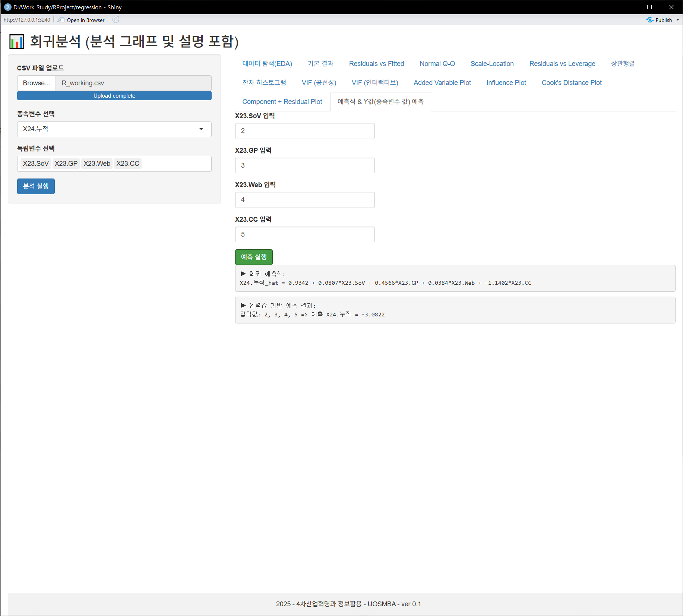Select the X23.GP 입력 input field
683x616 pixels.
tap(304, 165)
